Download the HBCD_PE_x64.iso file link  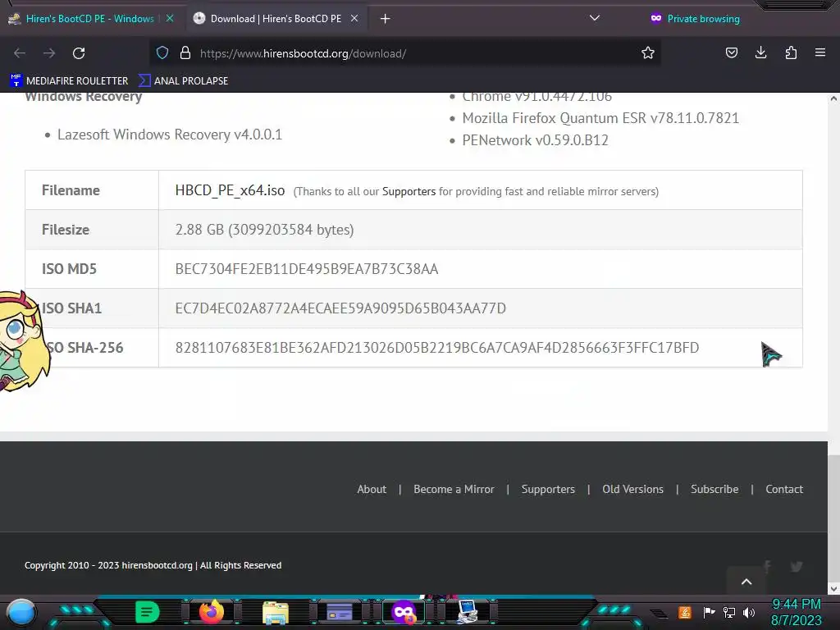click(x=230, y=190)
